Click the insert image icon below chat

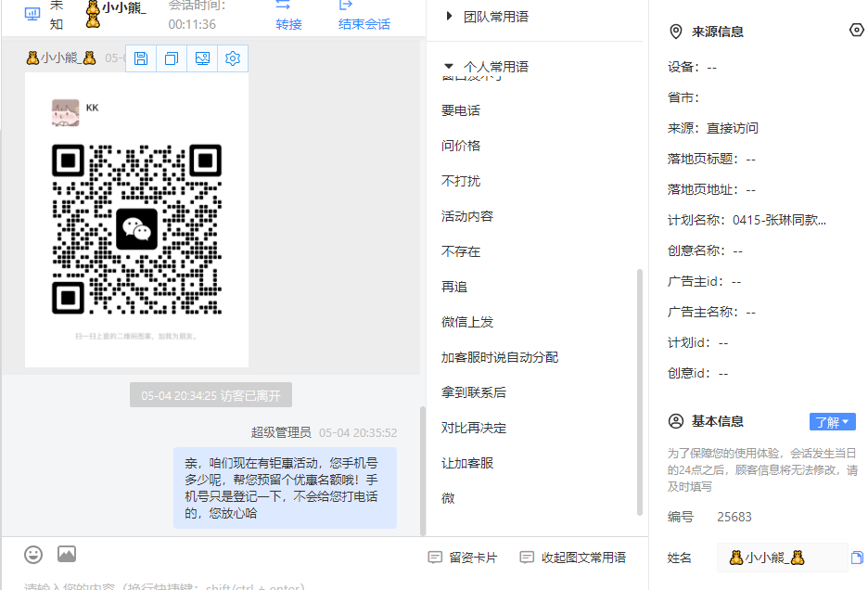click(x=67, y=554)
